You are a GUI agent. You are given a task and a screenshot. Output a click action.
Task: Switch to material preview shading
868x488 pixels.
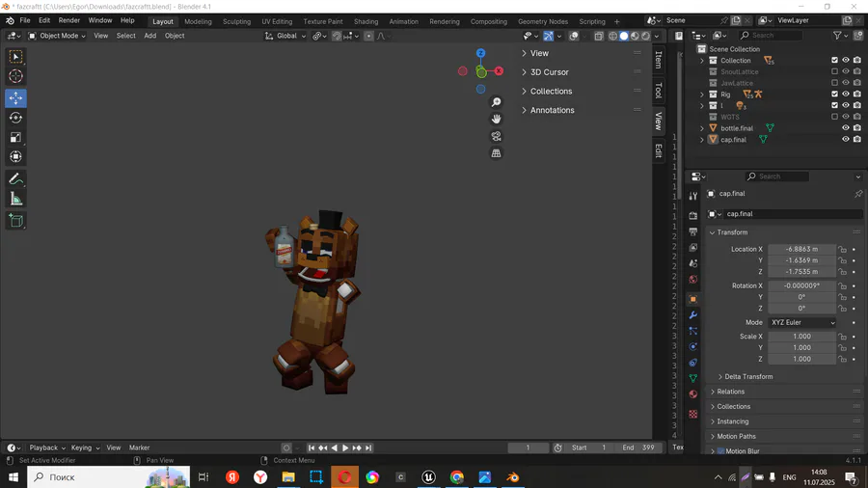point(635,36)
